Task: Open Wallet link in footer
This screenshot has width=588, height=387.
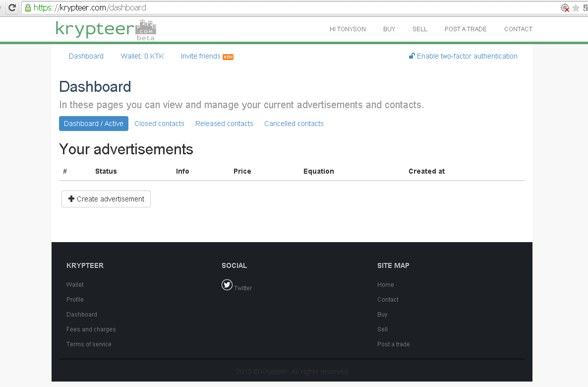Action: coord(75,284)
